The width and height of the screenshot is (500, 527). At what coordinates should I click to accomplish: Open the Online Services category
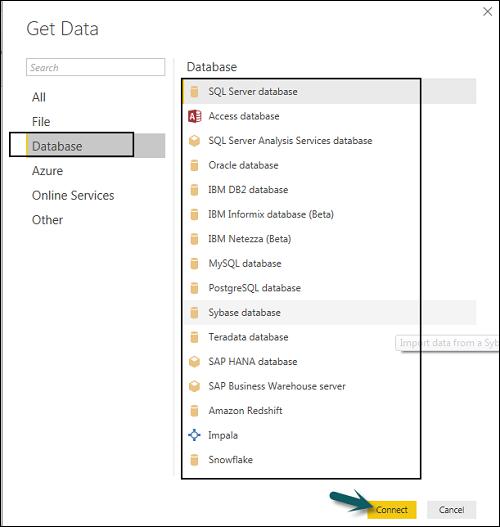pos(73,195)
